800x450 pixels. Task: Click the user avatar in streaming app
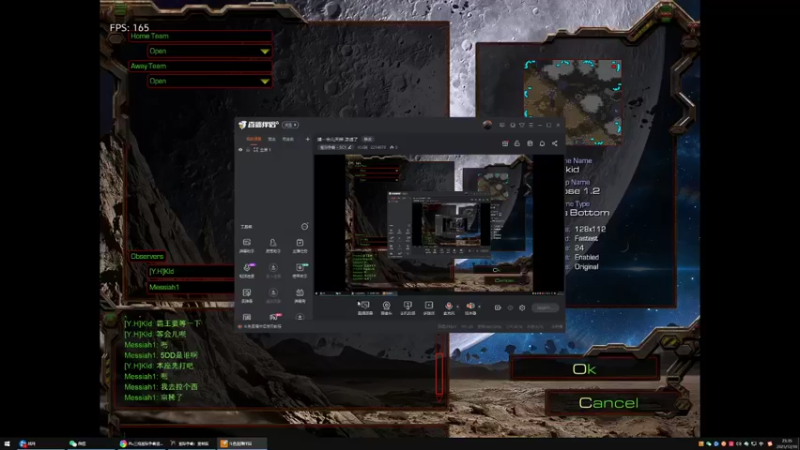click(x=487, y=125)
